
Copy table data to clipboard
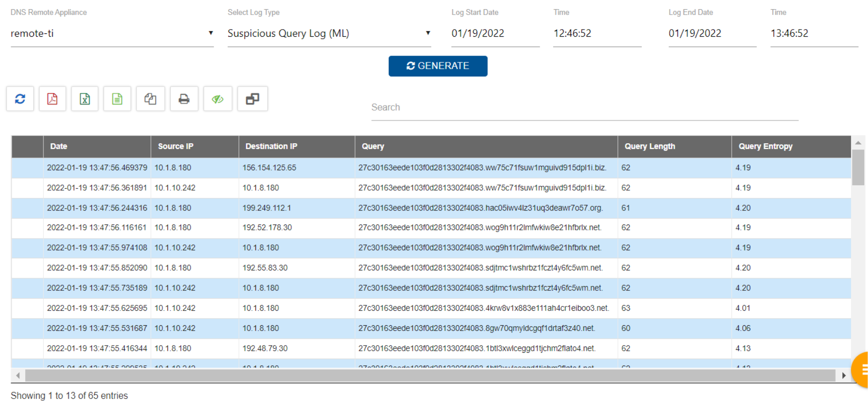point(150,99)
